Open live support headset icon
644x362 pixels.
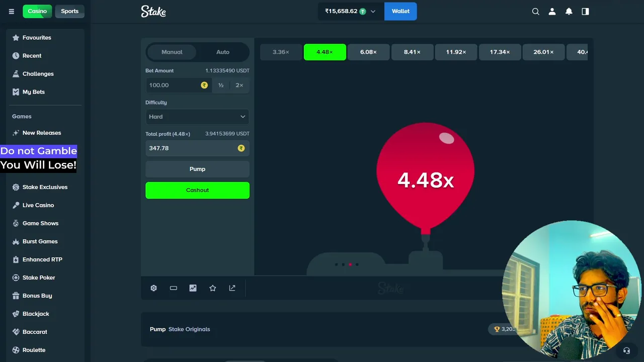tap(626, 350)
